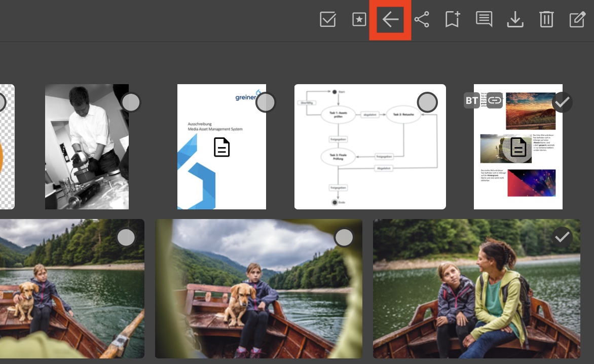
Task: Open the workflow flowchart diagram thumbnail
Action: (370, 152)
